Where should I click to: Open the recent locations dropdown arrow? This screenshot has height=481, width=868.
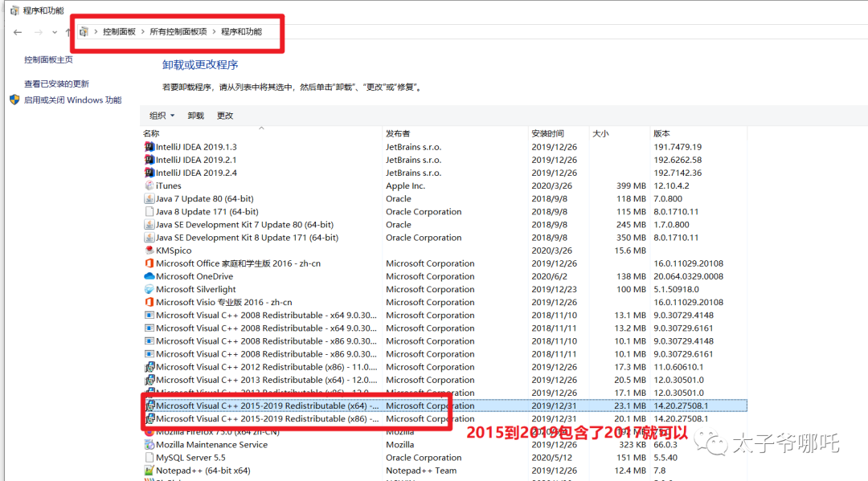tap(55, 32)
